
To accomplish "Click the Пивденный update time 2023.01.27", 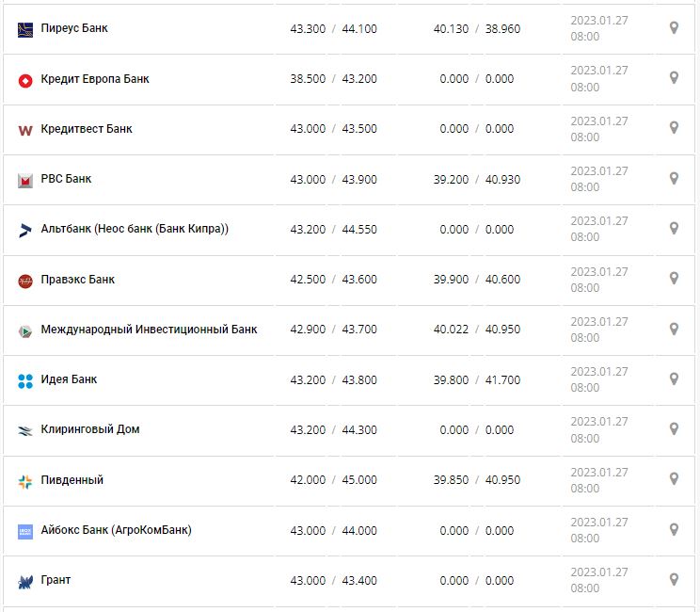I will click(598, 473).
